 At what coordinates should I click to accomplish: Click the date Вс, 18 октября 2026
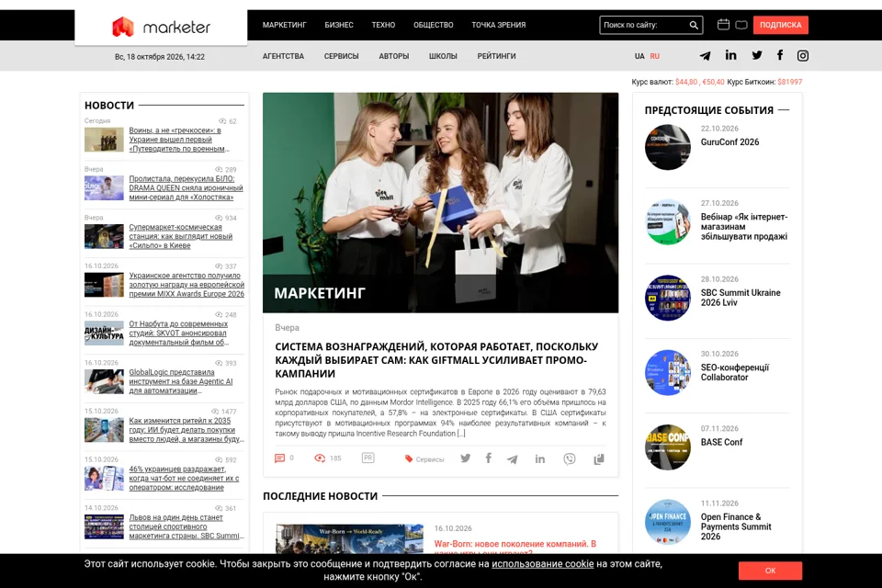[x=160, y=57]
